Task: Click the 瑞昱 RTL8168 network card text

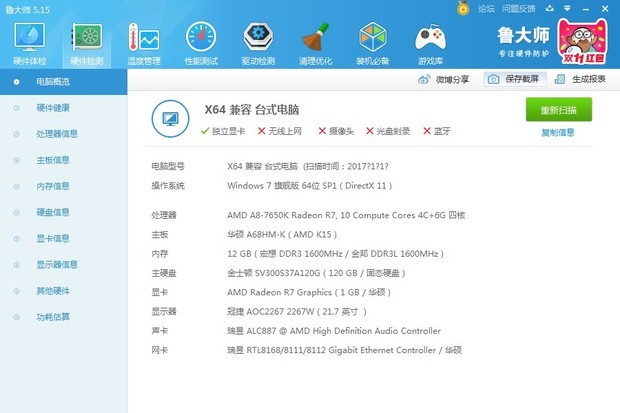Action: 344,350
